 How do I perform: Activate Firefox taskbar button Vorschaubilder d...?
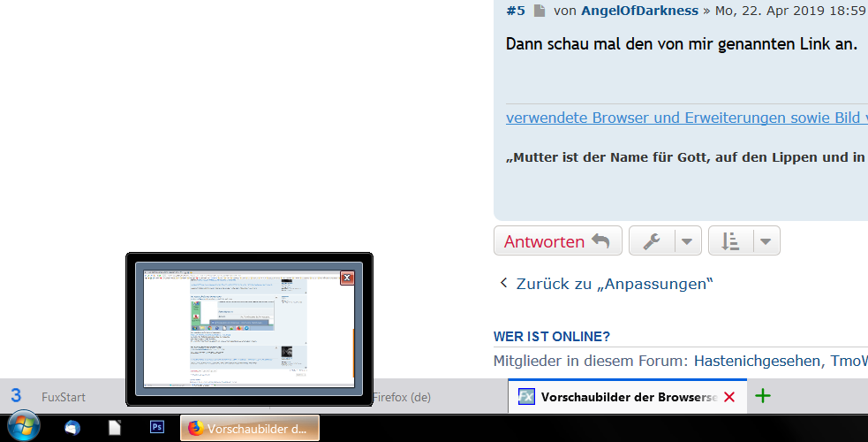click(250, 429)
